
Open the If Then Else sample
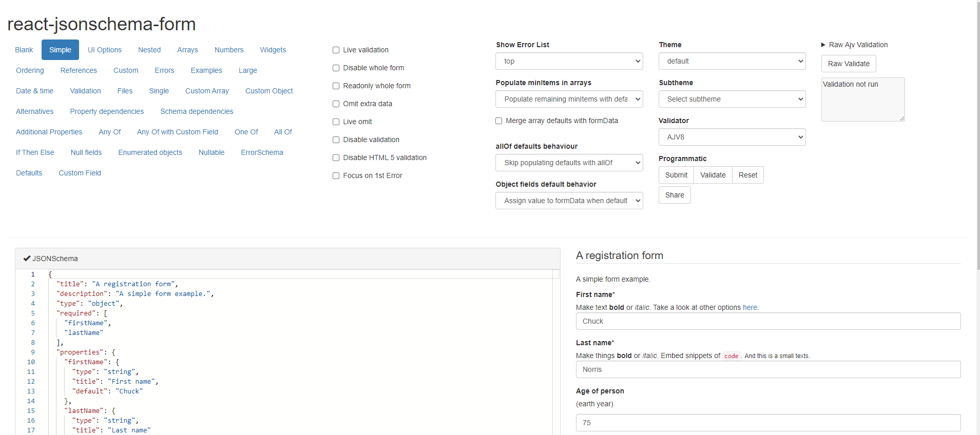[35, 152]
